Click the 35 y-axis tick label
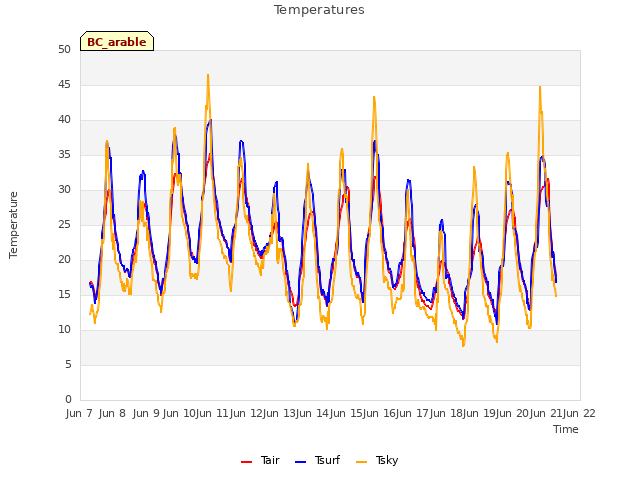This screenshot has height=480, width=640. (64, 154)
